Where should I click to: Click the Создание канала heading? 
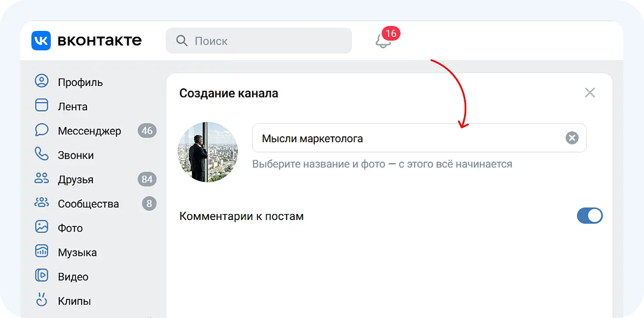[229, 93]
